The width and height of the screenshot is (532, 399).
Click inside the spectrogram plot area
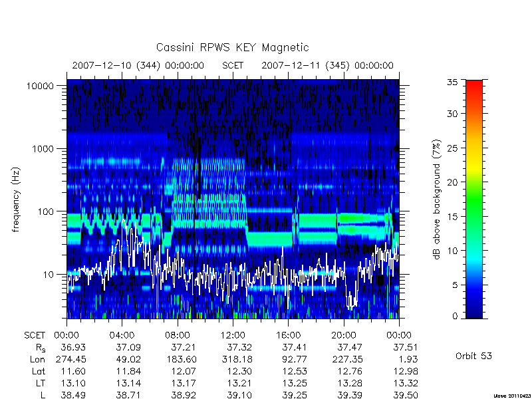(x=233, y=199)
